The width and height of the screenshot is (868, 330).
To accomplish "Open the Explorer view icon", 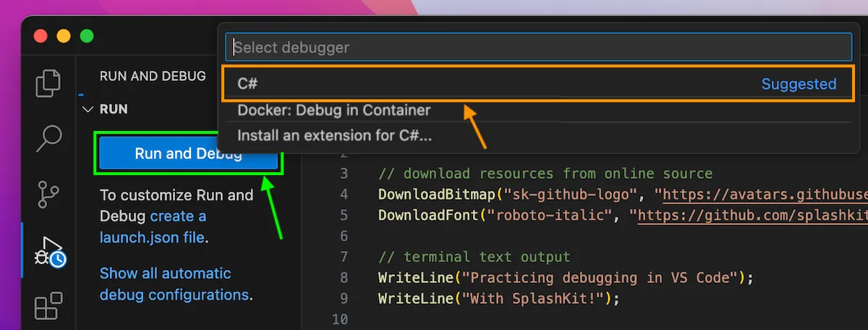I will (x=48, y=82).
